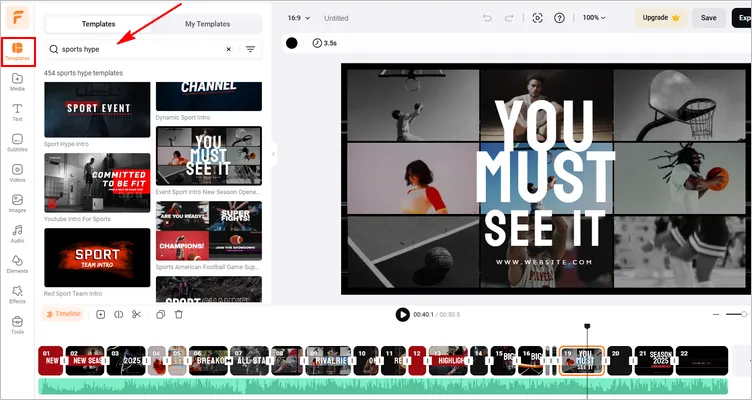This screenshot has height=400, width=752.
Task: Switch to the My Templates tab
Action: pyautogui.click(x=207, y=24)
